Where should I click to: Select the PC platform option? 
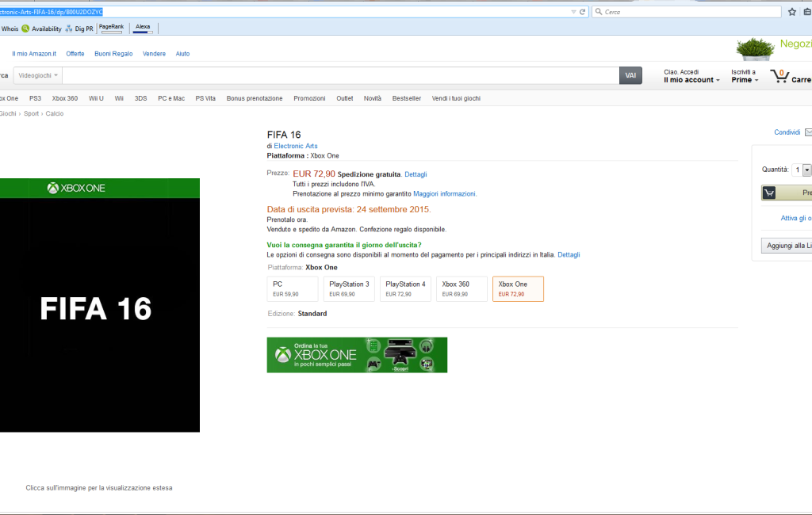293,289
